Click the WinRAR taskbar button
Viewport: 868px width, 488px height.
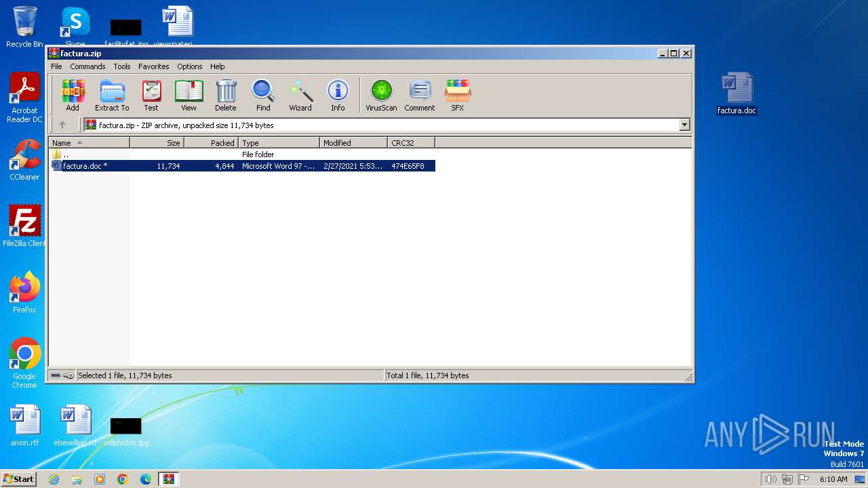pyautogui.click(x=169, y=479)
